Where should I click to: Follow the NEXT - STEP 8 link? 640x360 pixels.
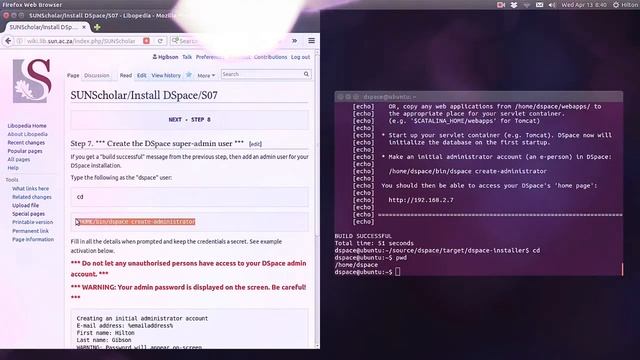[189, 120]
